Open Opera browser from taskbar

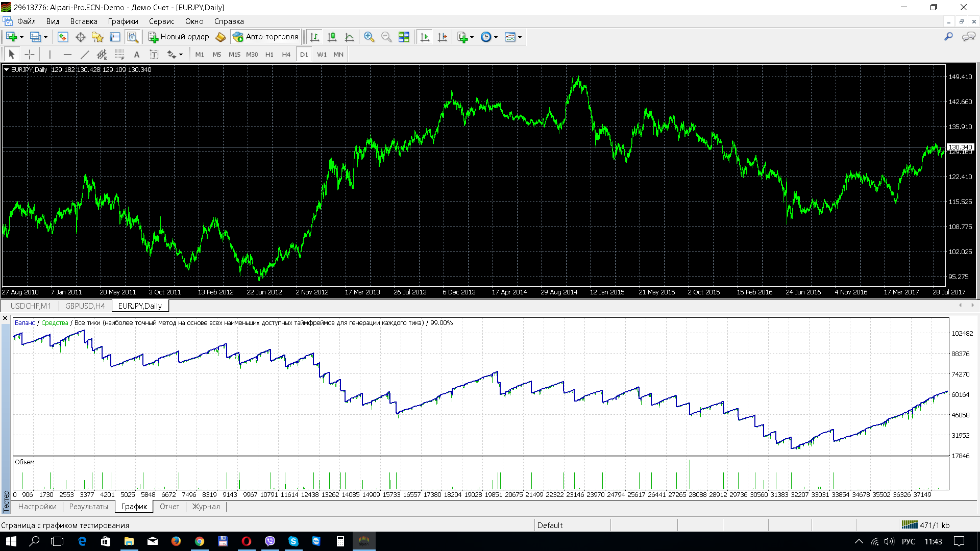[x=247, y=541]
